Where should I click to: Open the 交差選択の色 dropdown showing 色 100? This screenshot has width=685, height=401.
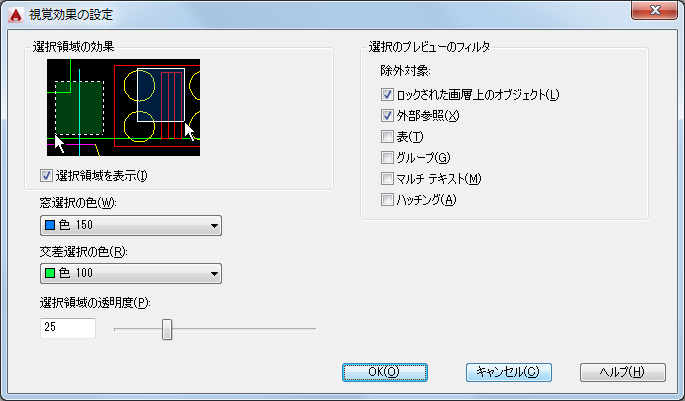[131, 273]
